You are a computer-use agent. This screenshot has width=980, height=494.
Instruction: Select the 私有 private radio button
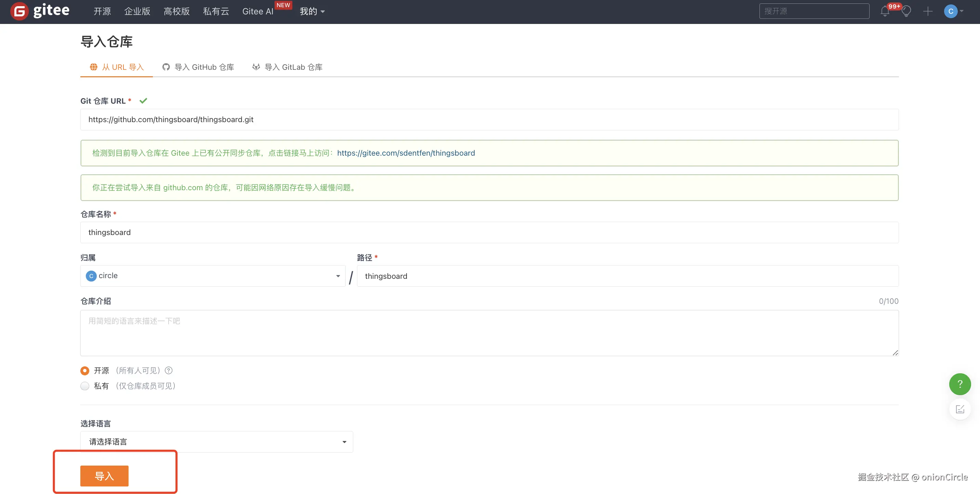pyautogui.click(x=85, y=386)
